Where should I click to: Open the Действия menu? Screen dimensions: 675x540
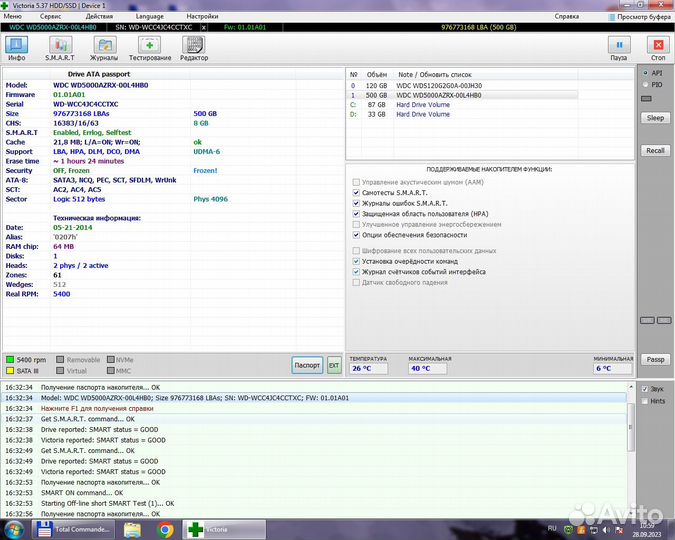pos(99,16)
